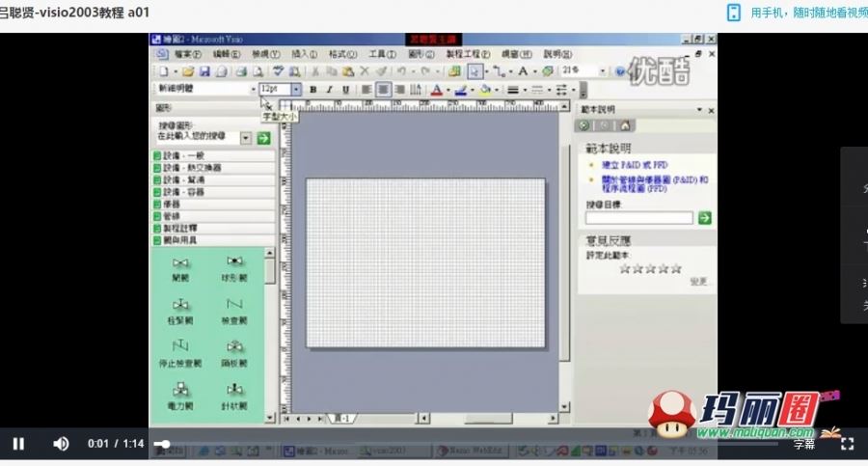This screenshot has width=868, height=466.
Task: Click the Open folder icon
Action: [188, 71]
